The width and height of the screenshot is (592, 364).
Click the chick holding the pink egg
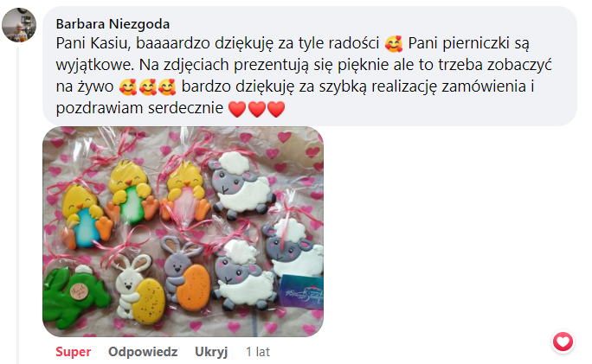185,192
